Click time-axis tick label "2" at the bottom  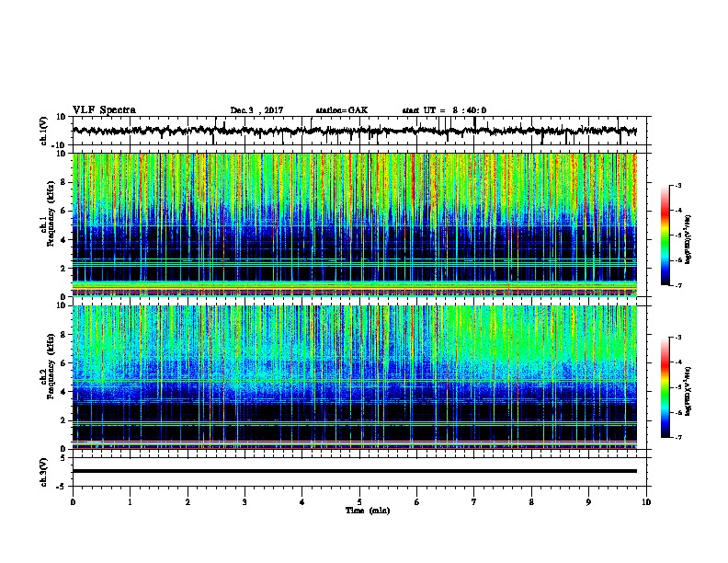coord(188,502)
